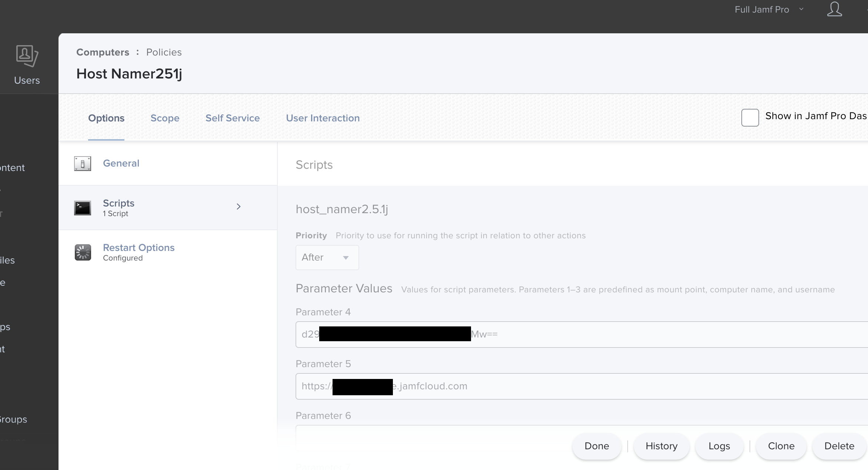
Task: Expand the Full Jamf Pro menu
Action: (x=769, y=10)
